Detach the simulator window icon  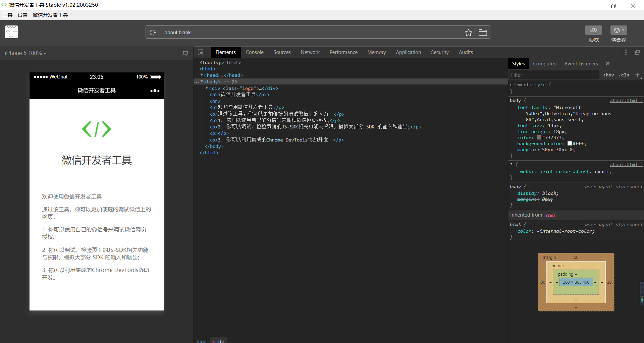tap(184, 53)
